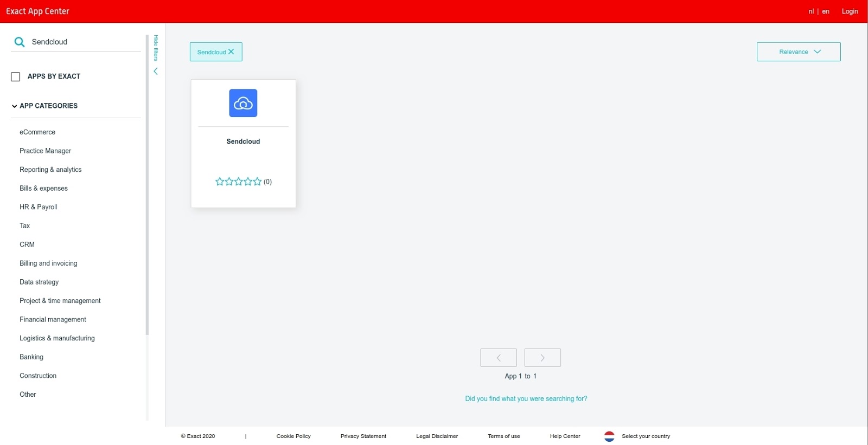Select Bills & expenses category

point(43,188)
